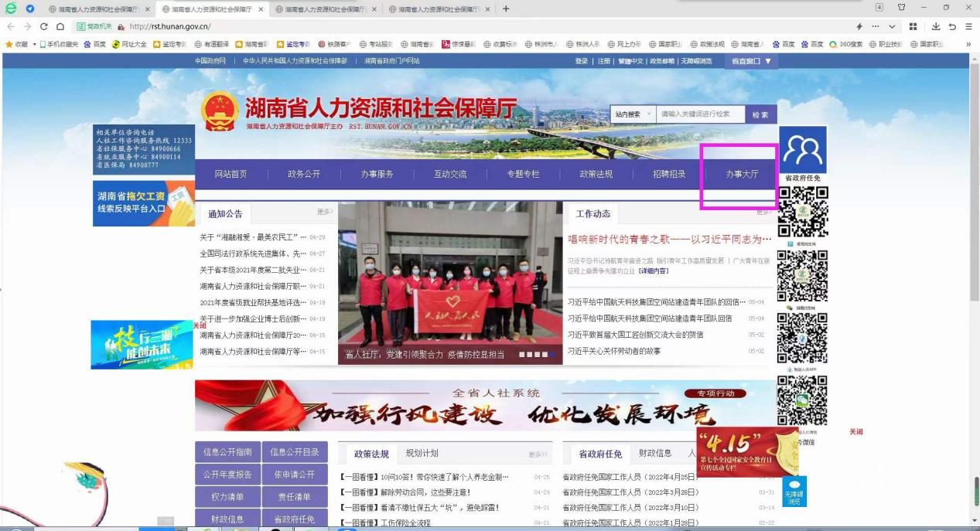
Task: Refresh the page using the reload icon
Action: coord(44,26)
